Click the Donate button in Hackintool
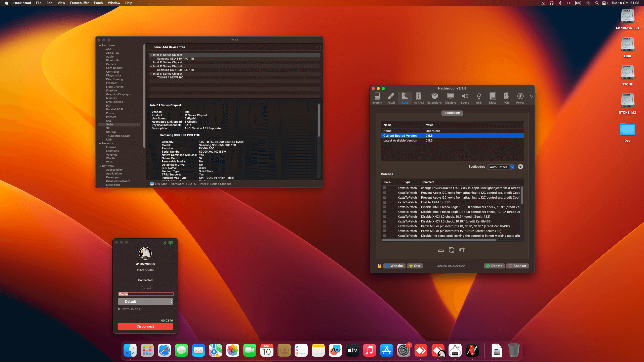 494,266
